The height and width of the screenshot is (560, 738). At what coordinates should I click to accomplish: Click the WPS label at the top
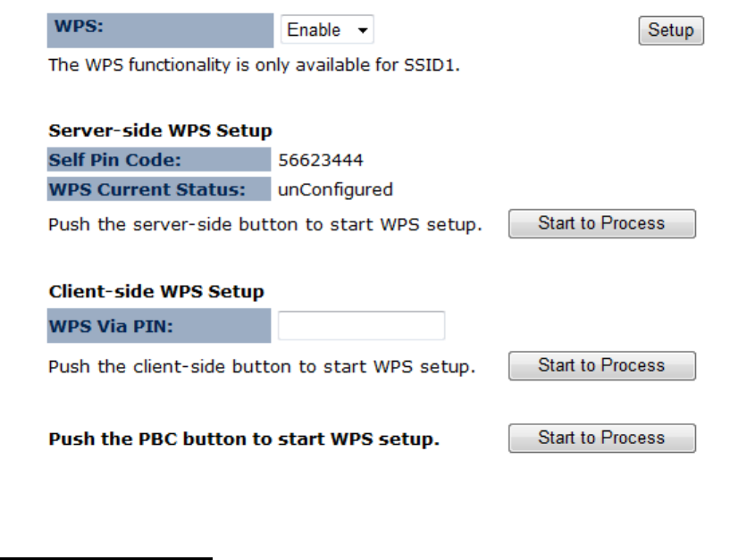77,27
